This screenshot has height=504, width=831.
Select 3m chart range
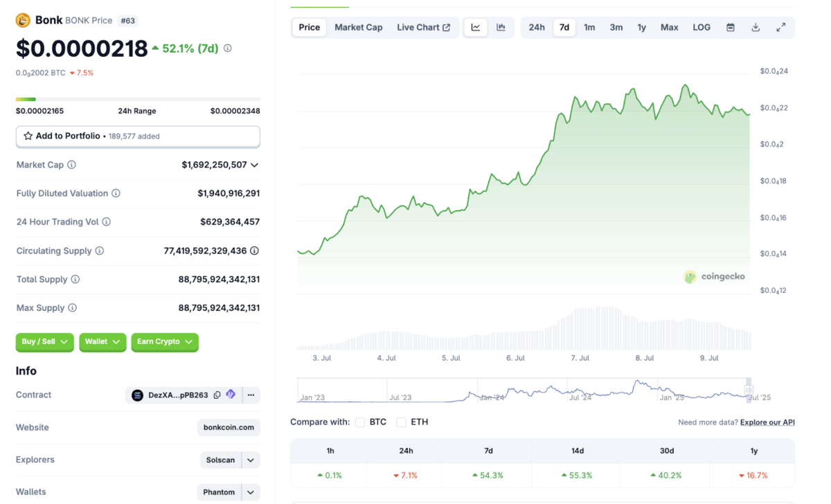(616, 28)
